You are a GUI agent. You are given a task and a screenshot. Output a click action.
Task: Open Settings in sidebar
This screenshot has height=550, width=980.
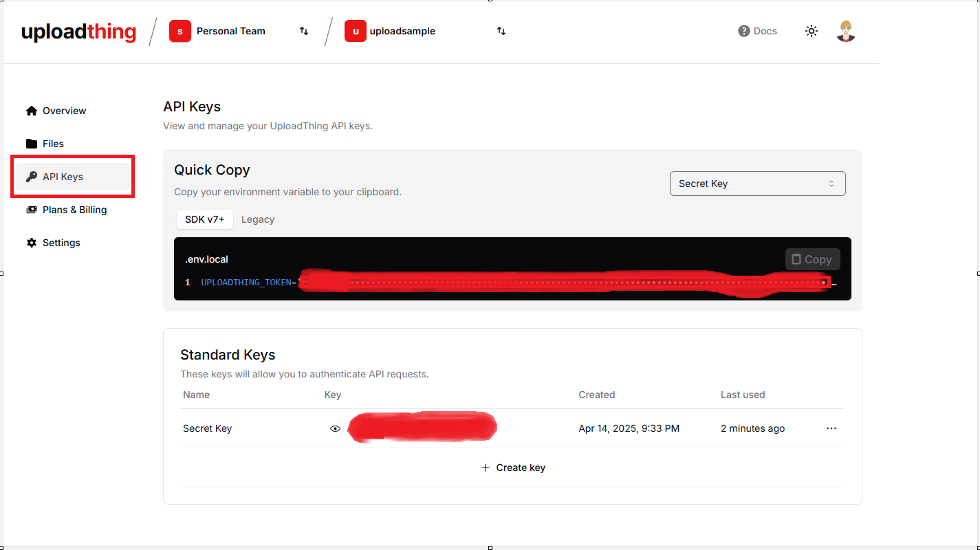(x=72, y=243)
